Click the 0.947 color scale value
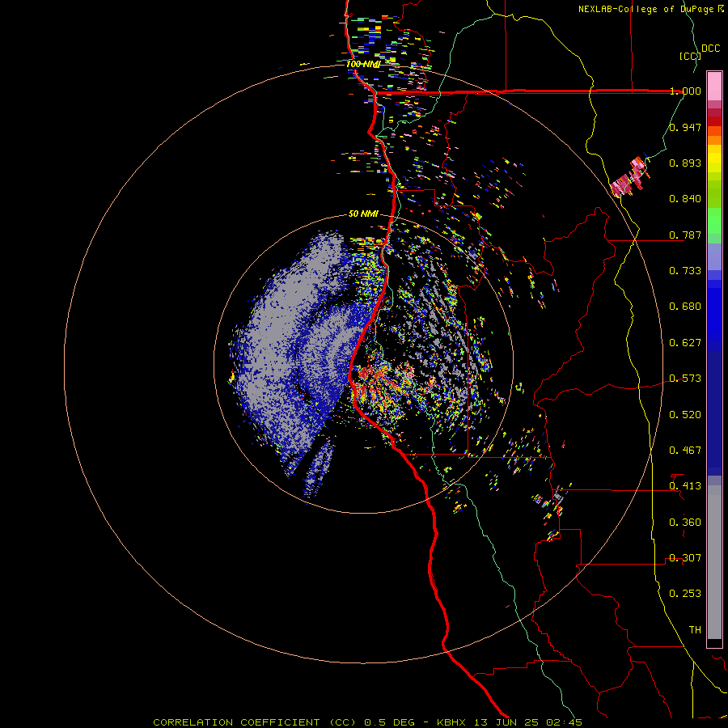 [685, 127]
